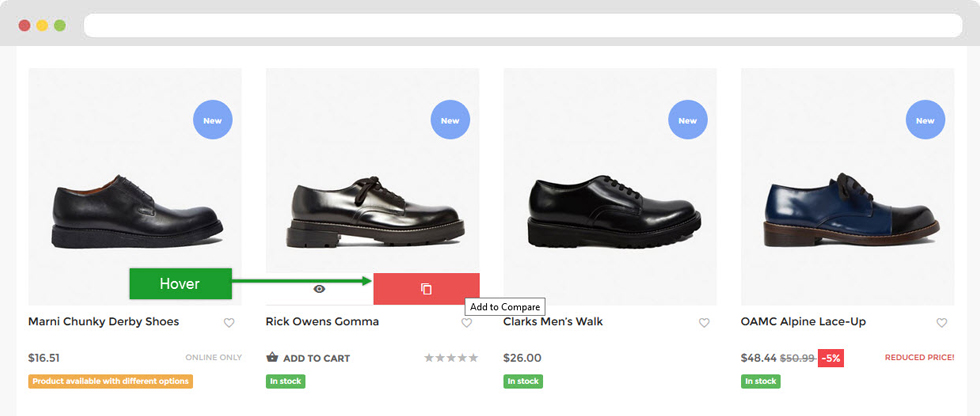980x416 pixels.
Task: Click the blue OAMC shoe image
Action: click(x=847, y=208)
